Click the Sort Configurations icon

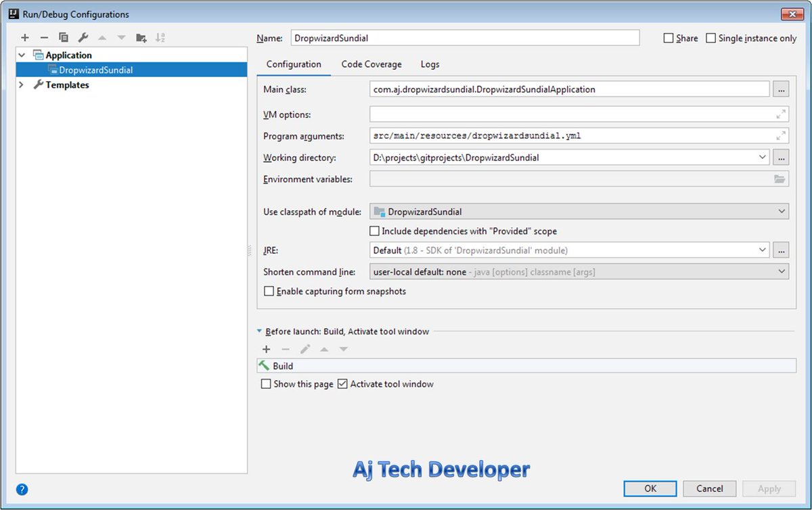click(x=160, y=37)
